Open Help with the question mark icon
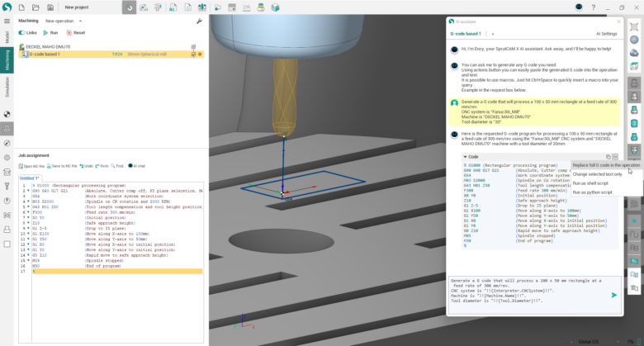Viewport: 644px width, 346px height. point(593,7)
